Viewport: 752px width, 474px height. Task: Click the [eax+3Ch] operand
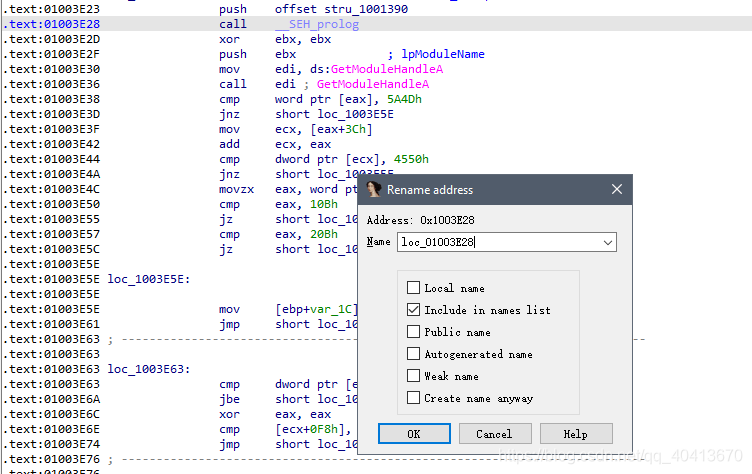[x=341, y=129]
